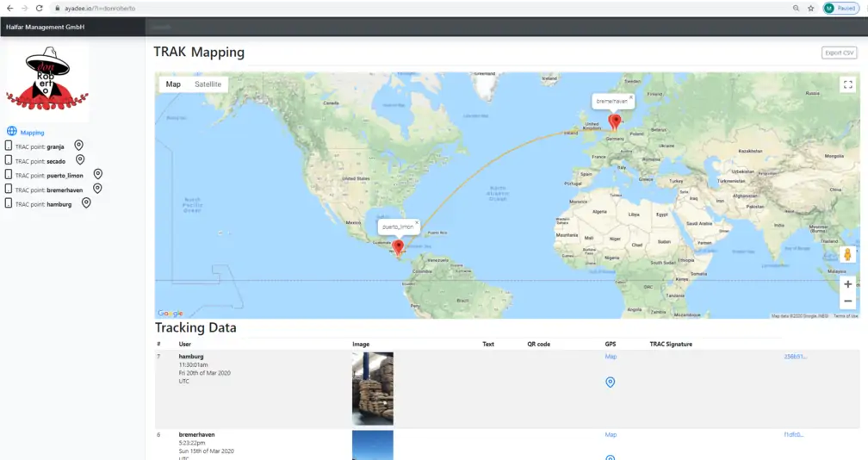868x460 pixels.
Task: Show hamburg location via sidebar pin icon
Action: click(x=86, y=202)
